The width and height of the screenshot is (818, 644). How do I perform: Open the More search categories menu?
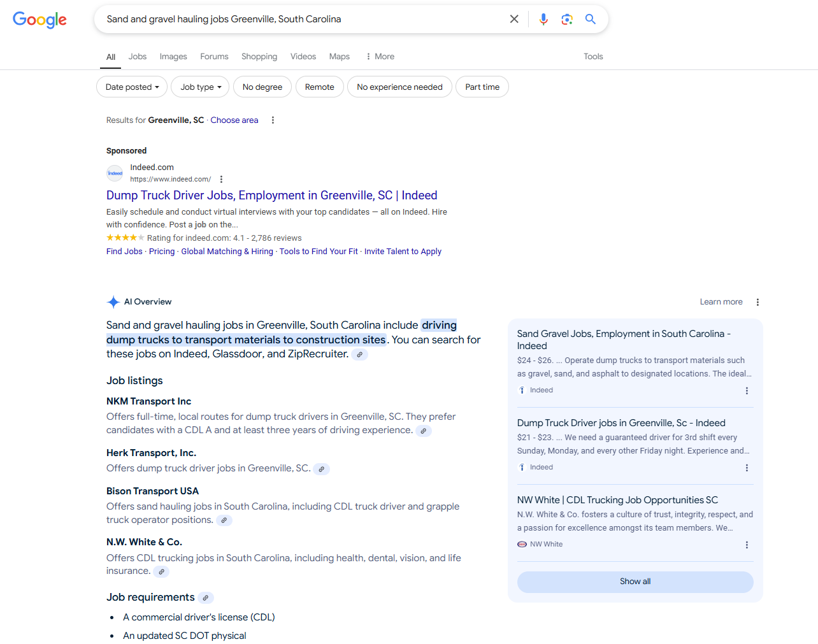click(380, 57)
